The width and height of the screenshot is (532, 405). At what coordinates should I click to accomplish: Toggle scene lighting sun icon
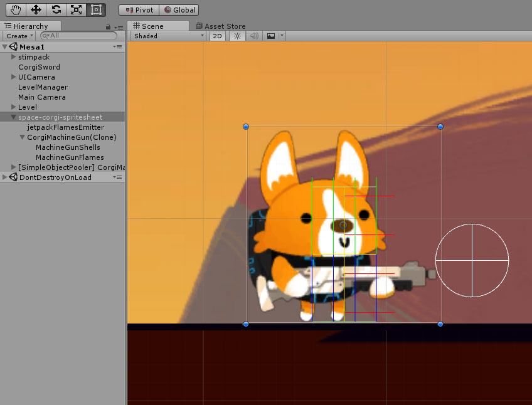click(x=237, y=36)
